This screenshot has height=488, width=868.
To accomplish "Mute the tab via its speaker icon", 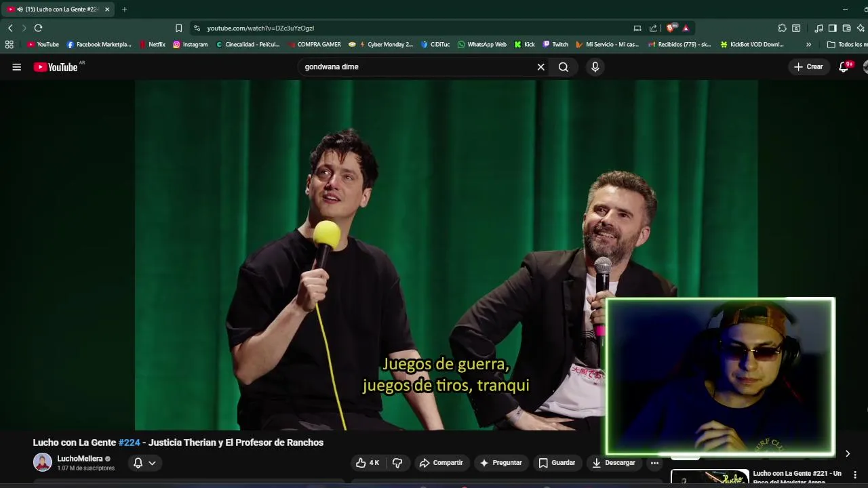I will tap(20, 9).
